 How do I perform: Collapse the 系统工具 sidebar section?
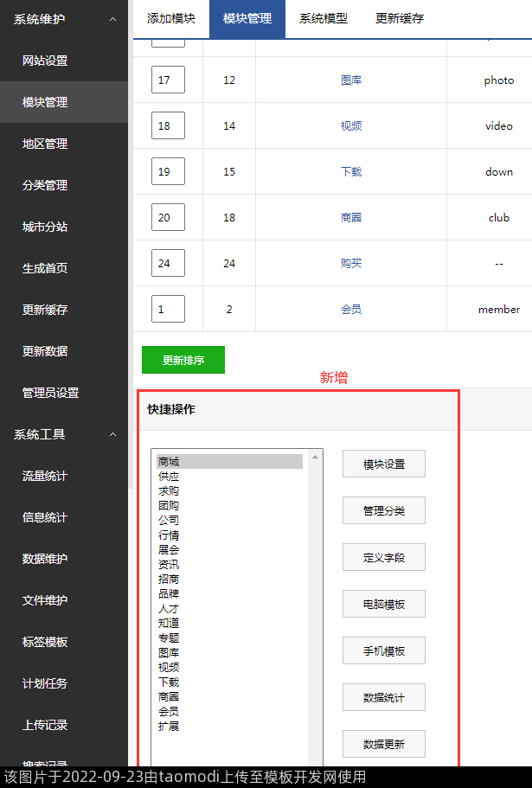[112, 434]
